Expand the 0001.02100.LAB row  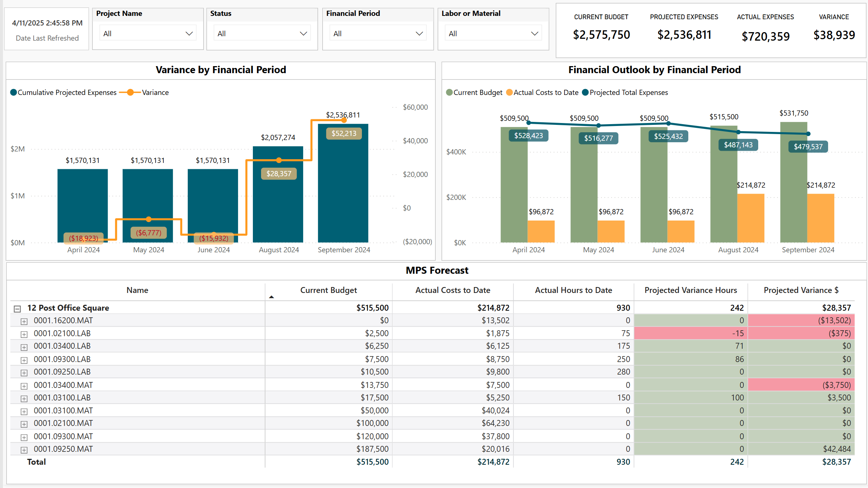coord(24,334)
